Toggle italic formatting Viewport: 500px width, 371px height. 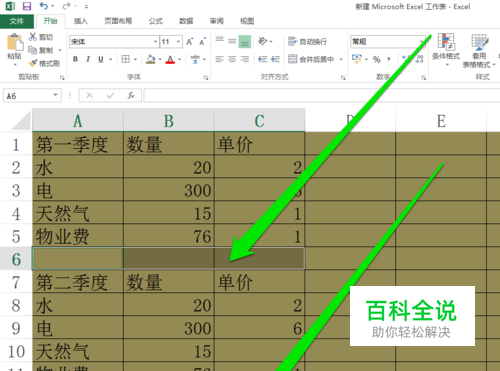pyautogui.click(x=88, y=59)
